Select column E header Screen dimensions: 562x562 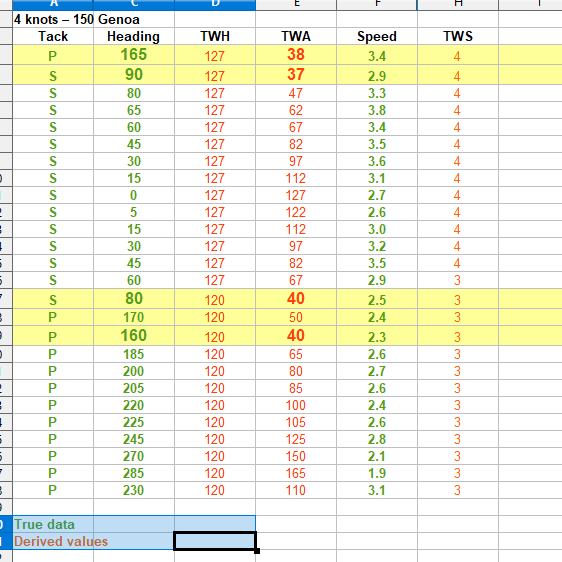(296, 4)
